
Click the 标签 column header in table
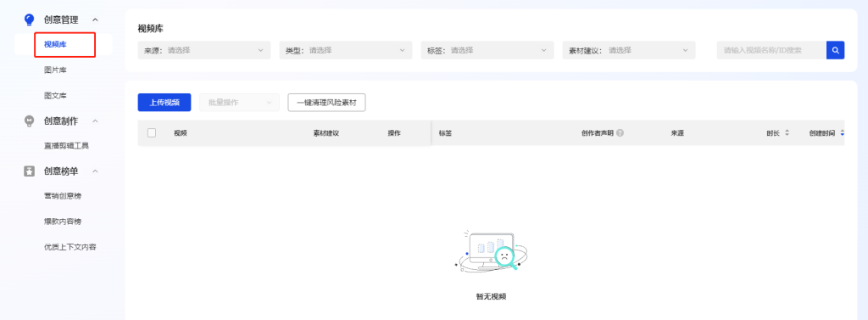pos(445,133)
